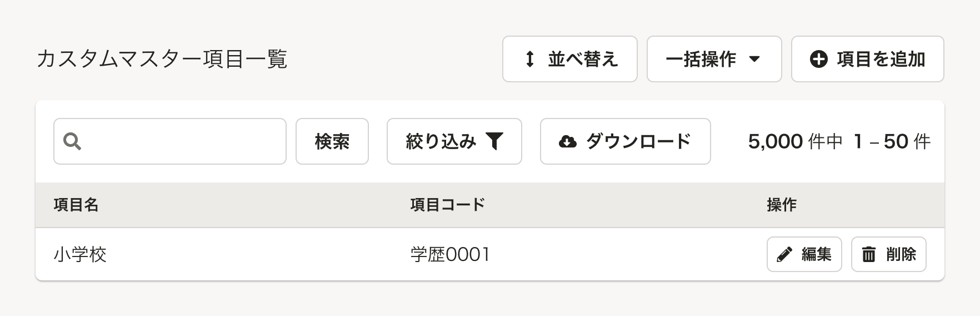Expand the 一括操作 dropdown arrow
The image size is (980, 316).
(754, 59)
